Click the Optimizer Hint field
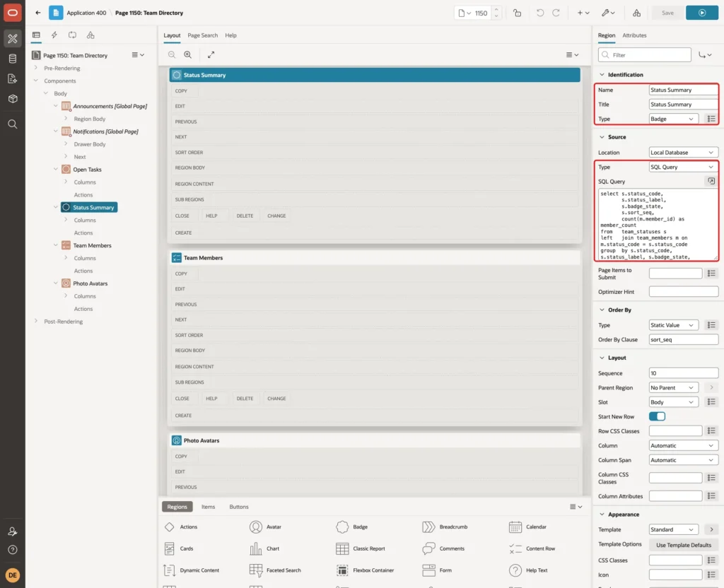724x588 pixels. point(684,292)
